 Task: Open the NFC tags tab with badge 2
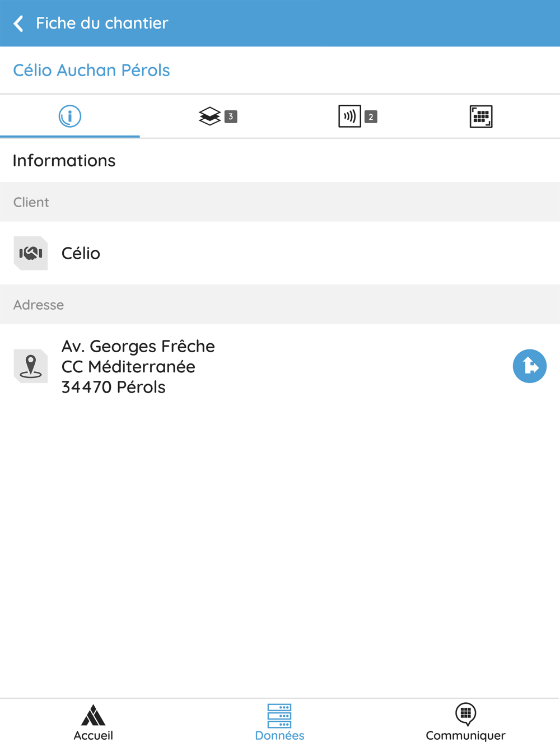[x=357, y=116]
